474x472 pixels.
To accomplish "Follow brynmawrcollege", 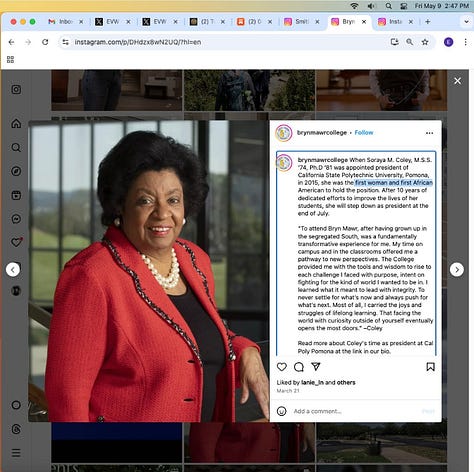I will pos(364,132).
